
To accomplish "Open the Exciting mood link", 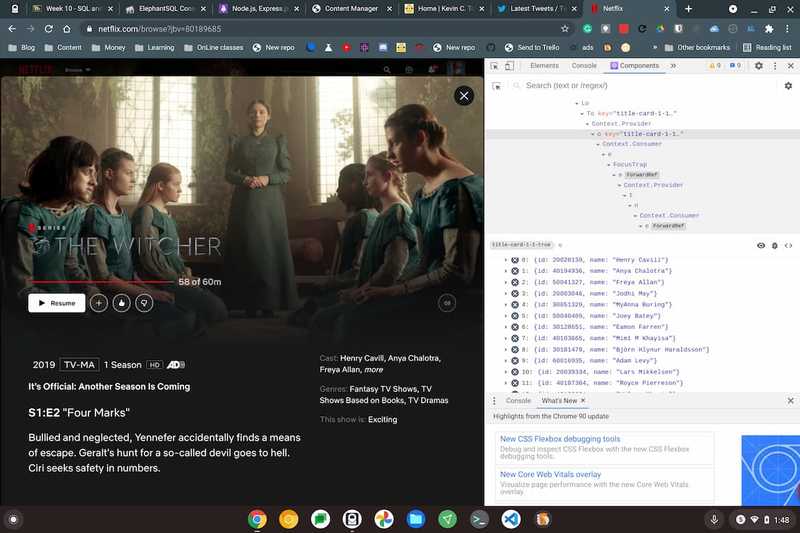I will (x=382, y=419).
